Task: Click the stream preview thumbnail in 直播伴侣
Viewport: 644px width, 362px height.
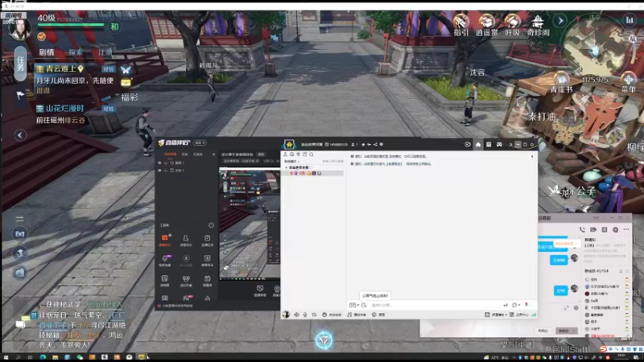Action: pyautogui.click(x=250, y=224)
